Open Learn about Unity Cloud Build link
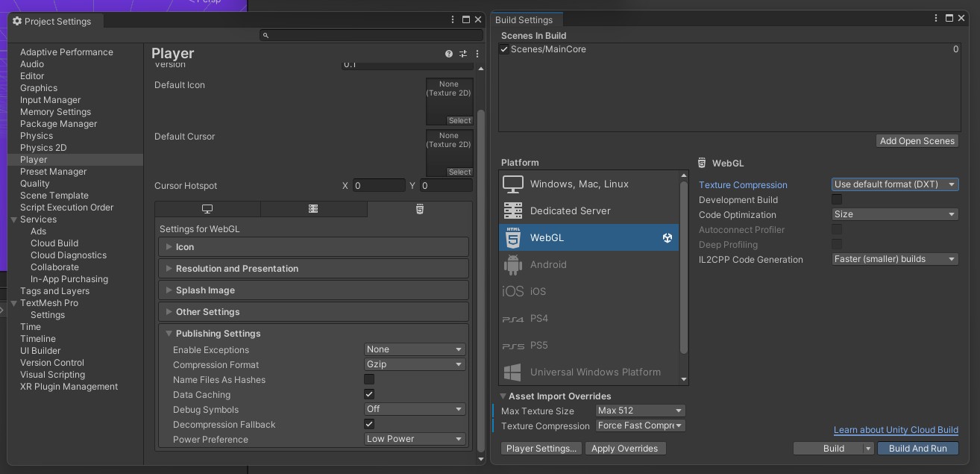Image resolution: width=980 pixels, height=474 pixels. (x=896, y=430)
